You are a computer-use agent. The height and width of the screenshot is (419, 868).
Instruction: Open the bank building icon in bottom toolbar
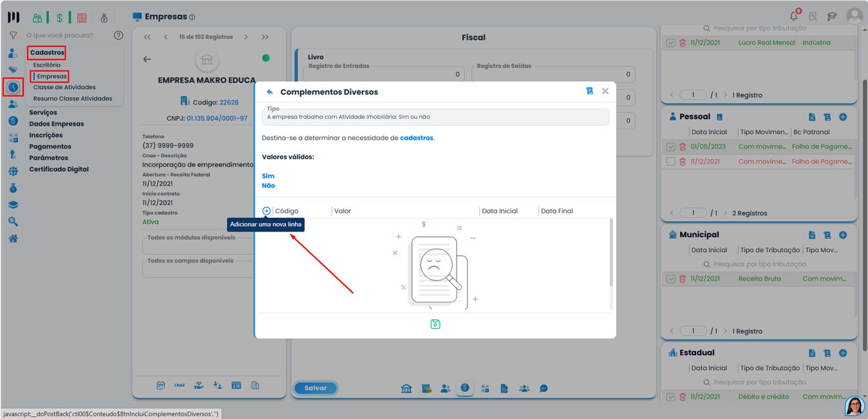(407, 388)
